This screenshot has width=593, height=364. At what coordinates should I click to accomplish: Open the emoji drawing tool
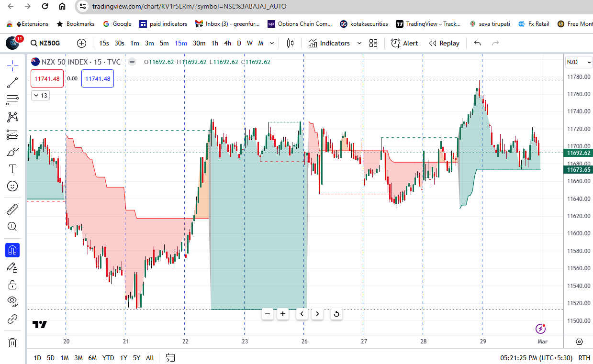click(x=12, y=186)
